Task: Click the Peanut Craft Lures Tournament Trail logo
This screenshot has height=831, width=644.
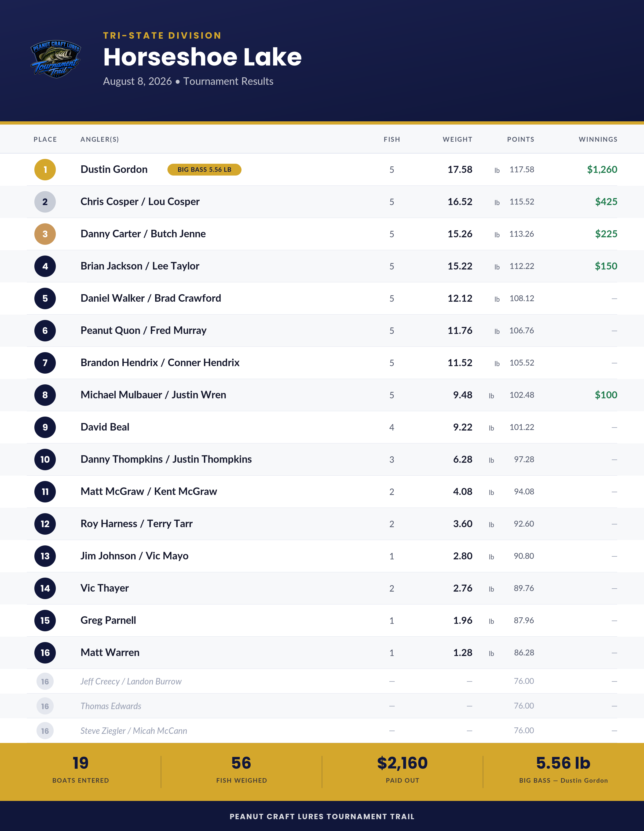Action: [56, 59]
